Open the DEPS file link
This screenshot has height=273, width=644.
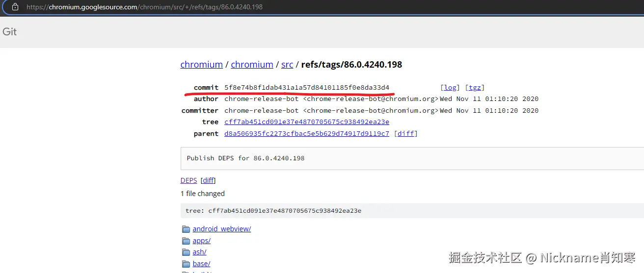click(189, 180)
